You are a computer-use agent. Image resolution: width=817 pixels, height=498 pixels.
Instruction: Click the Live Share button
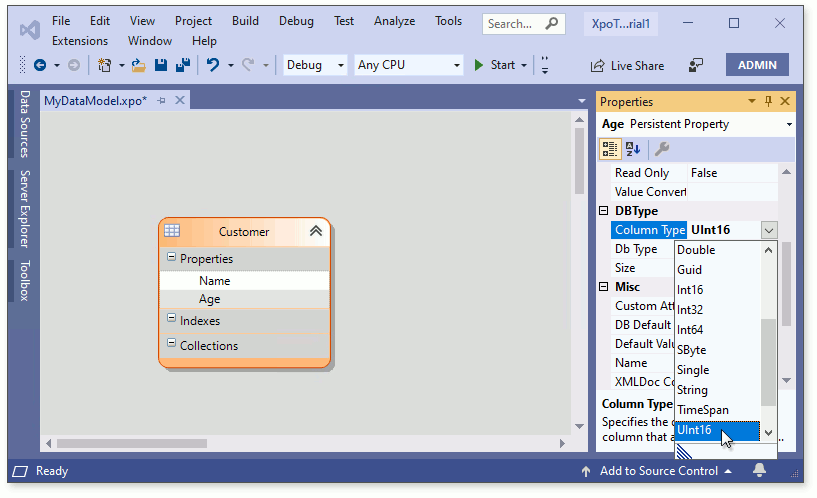click(x=626, y=65)
